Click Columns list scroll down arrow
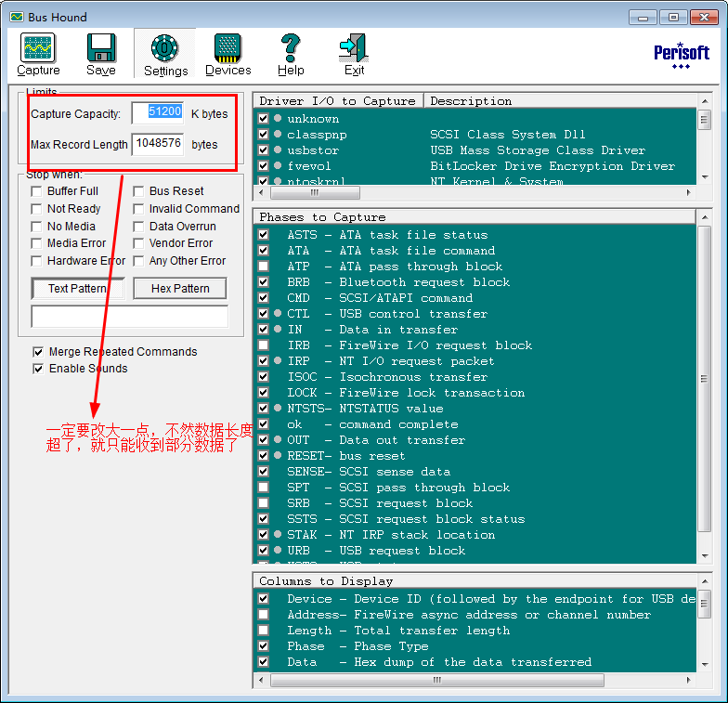Viewport: 728px width, 703px height. (x=705, y=665)
